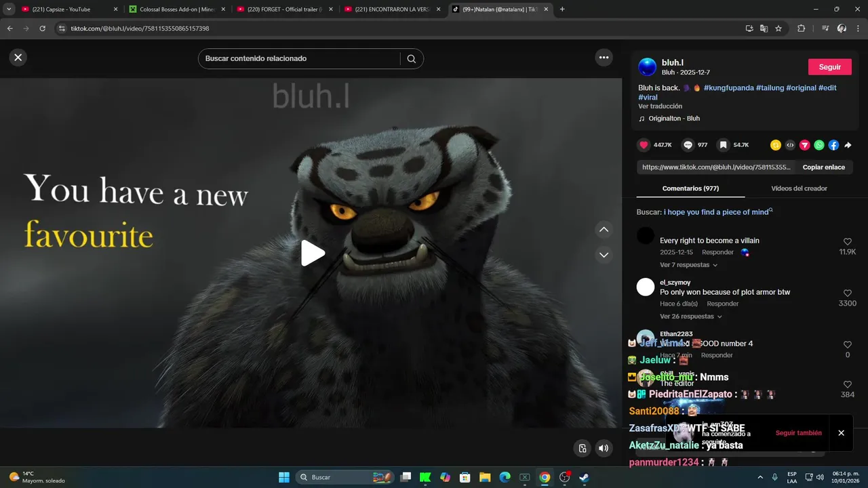The width and height of the screenshot is (868, 488).
Task: Go to next video with down arrow
Action: [x=604, y=255]
